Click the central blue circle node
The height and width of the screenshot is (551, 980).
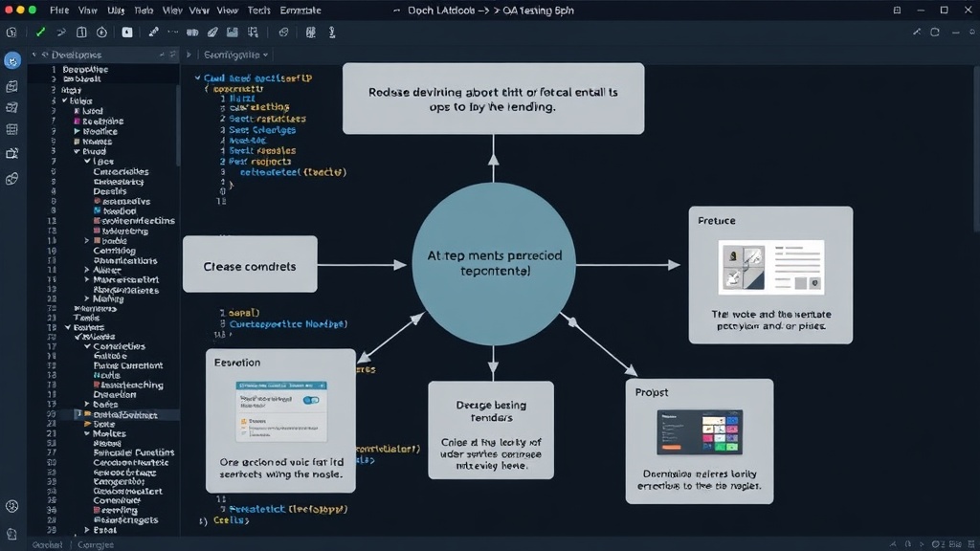(x=494, y=264)
